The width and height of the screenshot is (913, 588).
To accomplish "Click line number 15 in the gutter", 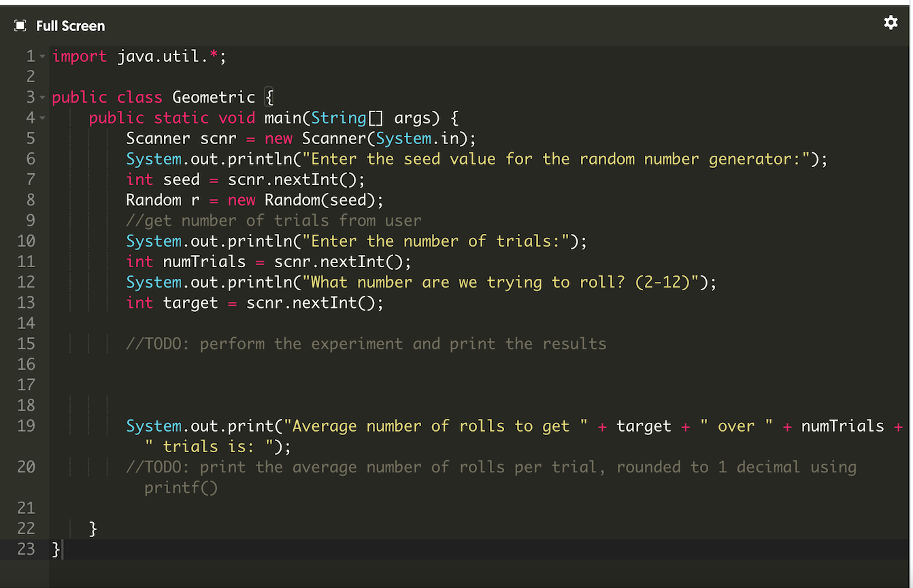I will tap(26, 344).
